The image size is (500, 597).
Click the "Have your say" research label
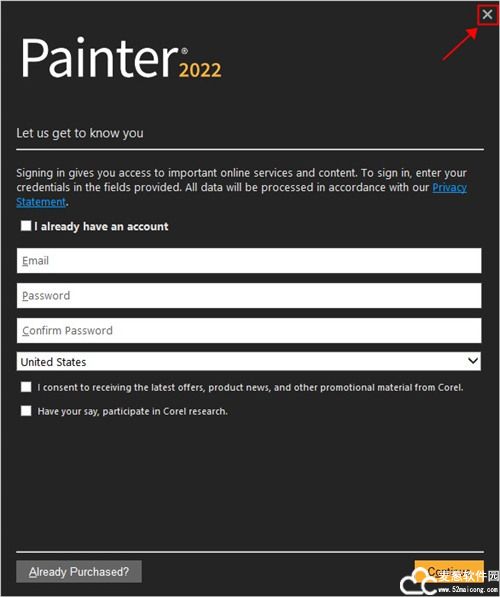pos(133,412)
